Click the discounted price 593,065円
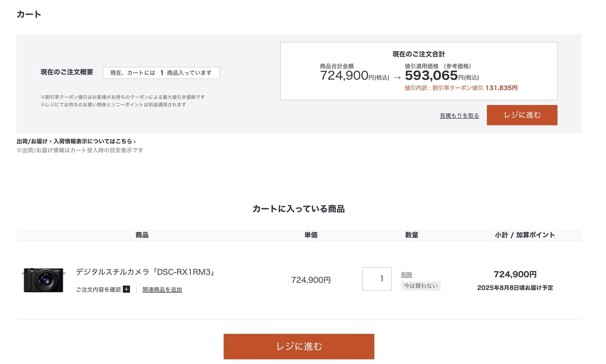The image size is (606, 364). click(442, 76)
